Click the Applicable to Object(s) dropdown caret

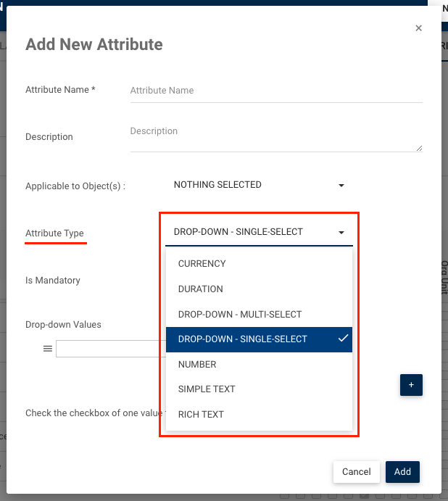pos(341,186)
